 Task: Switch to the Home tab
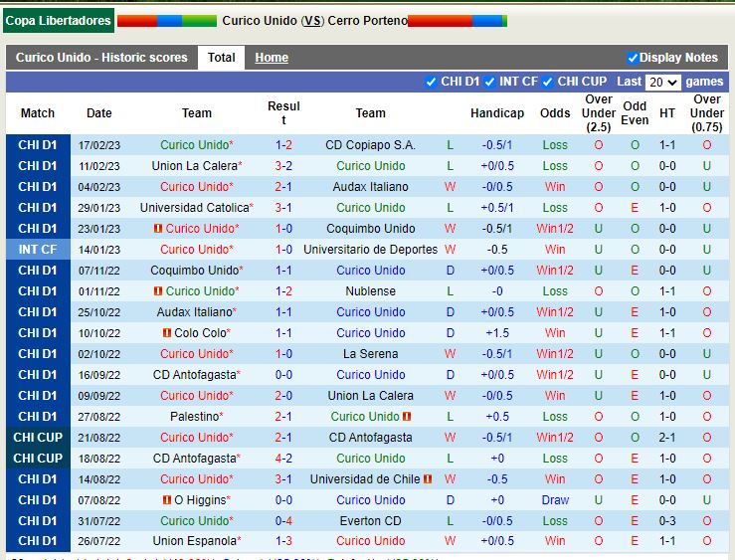(x=272, y=58)
